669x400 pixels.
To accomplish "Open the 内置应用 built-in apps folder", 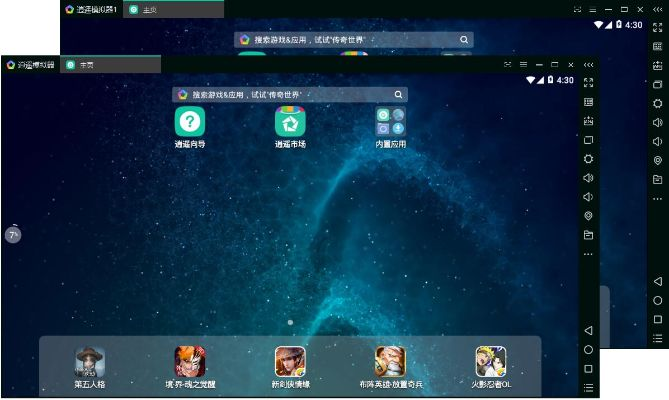I will pos(390,122).
